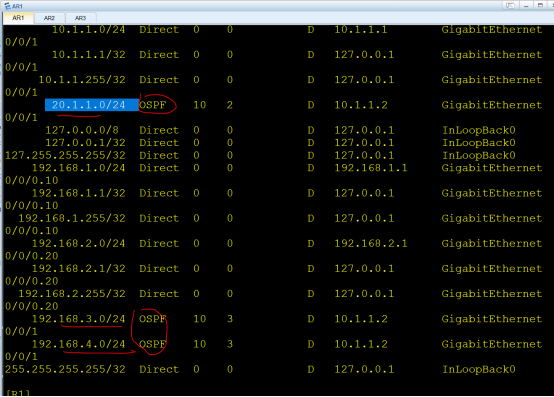Click the 255.255.255.255/32 destination entry

pos(65,369)
